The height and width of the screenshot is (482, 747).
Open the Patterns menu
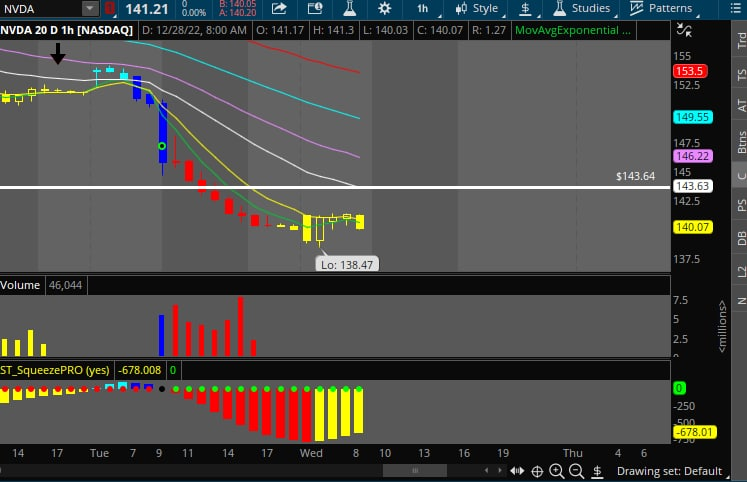click(662, 9)
